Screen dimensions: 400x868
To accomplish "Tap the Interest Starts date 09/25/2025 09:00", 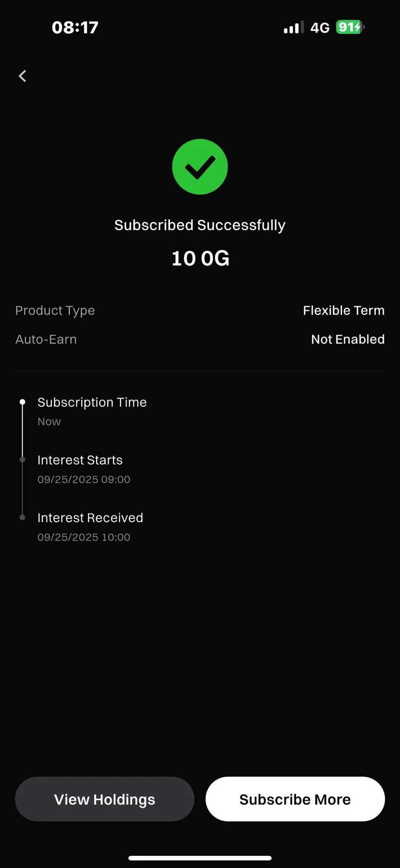I will (x=84, y=480).
